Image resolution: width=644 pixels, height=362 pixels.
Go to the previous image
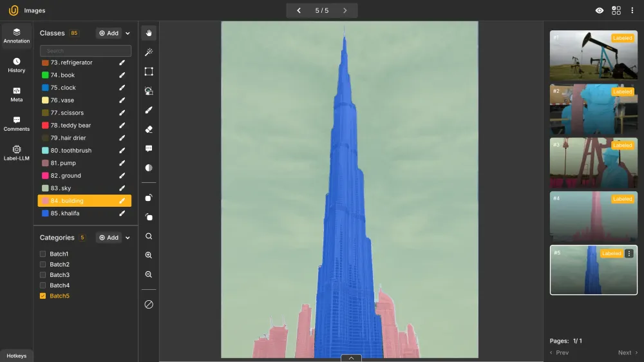coord(299,11)
